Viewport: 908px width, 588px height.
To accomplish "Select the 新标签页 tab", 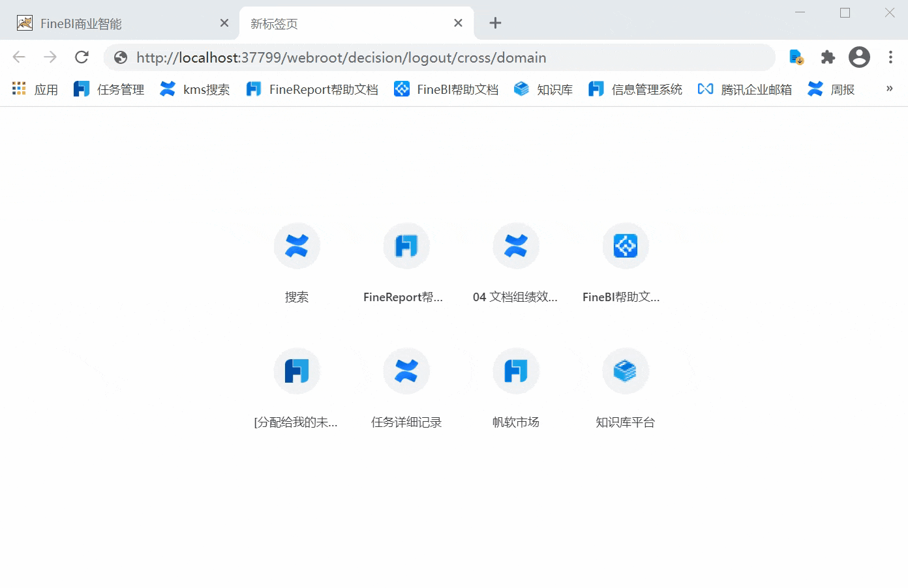I will click(356, 23).
